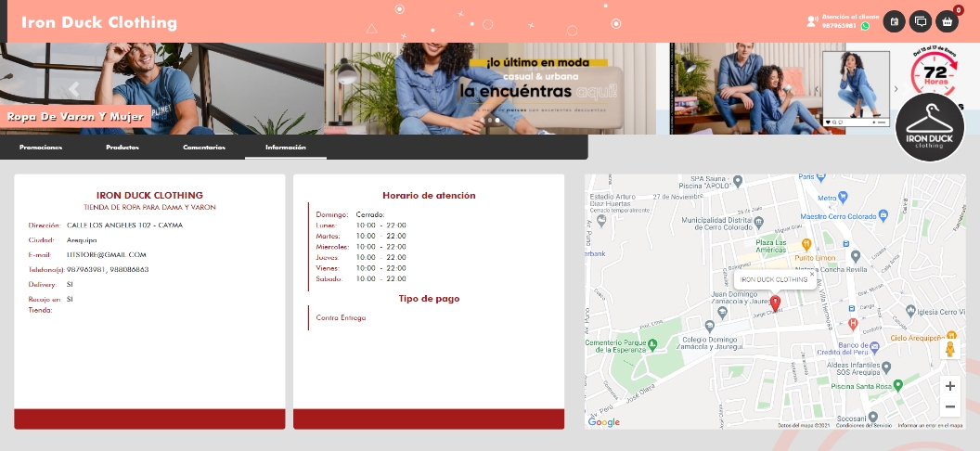The width and height of the screenshot is (980, 451).
Task: Open the chat messages icon
Action: [920, 22]
